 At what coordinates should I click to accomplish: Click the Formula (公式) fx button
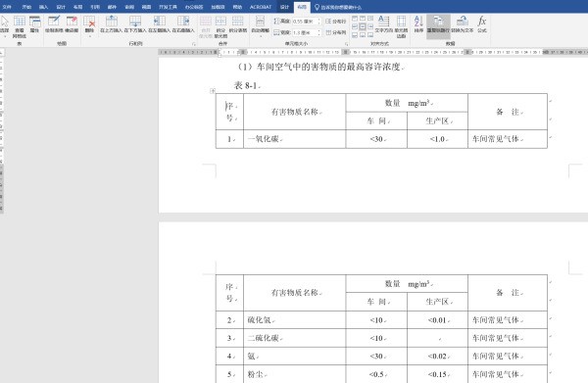tap(482, 24)
